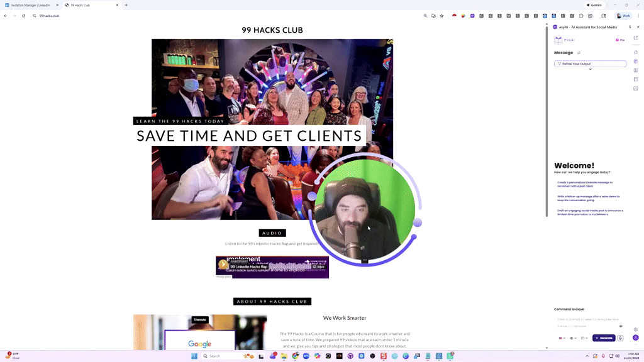Click the evyAI logo
Viewport: 644px width, 362px height.
(564, 40)
